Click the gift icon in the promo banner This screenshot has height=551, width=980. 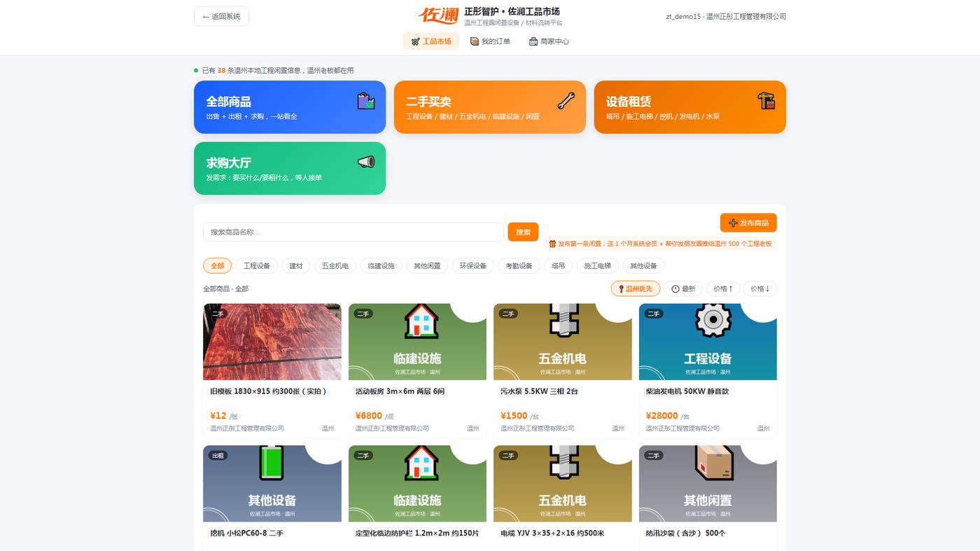552,244
